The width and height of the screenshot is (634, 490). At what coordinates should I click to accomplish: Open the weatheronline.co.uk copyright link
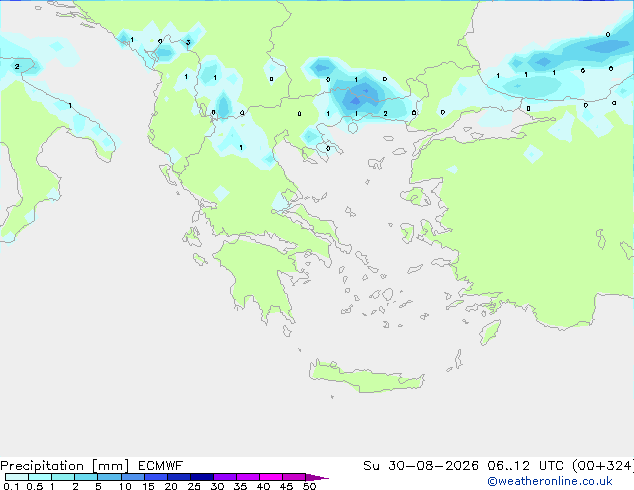[550, 481]
